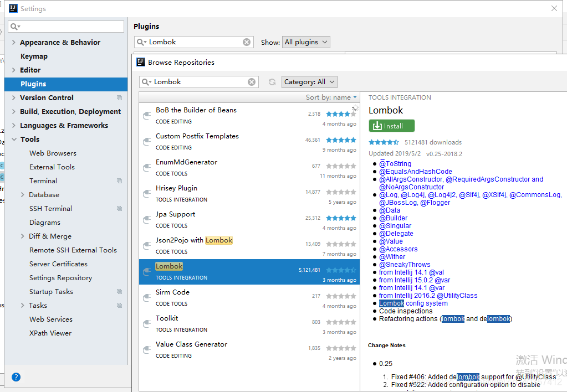Select Jpa Support plugin row

click(x=249, y=220)
